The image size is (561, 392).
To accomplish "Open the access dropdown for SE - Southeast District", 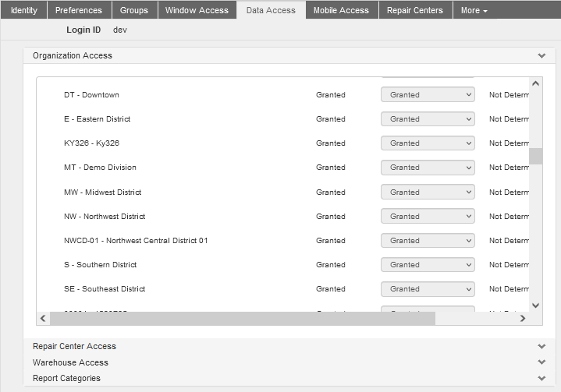I will (428, 289).
